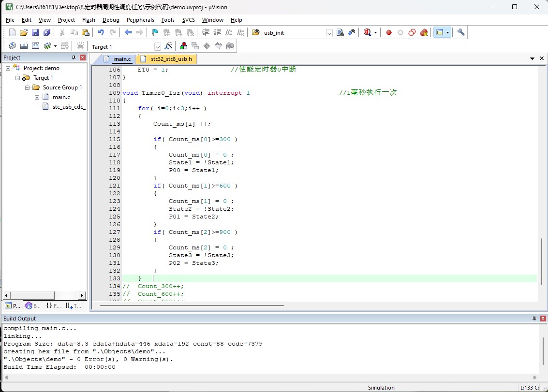Screen dimensions: 548x392
Task: Click the Batch Build icon
Action: click(47, 46)
